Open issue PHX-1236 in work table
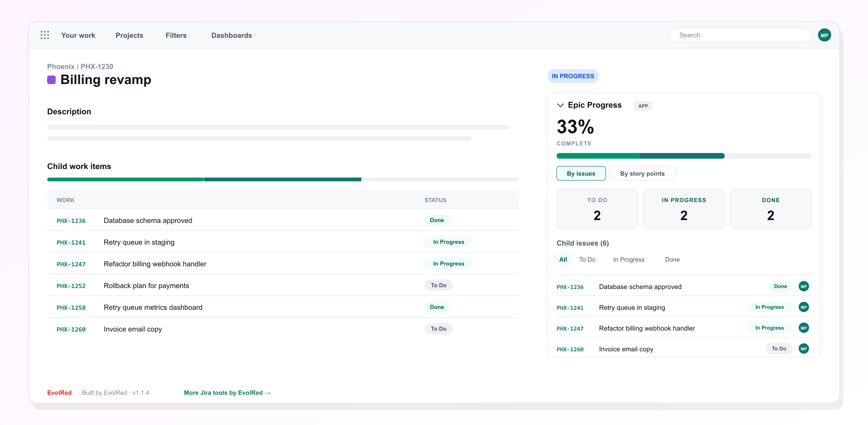 [71, 221]
